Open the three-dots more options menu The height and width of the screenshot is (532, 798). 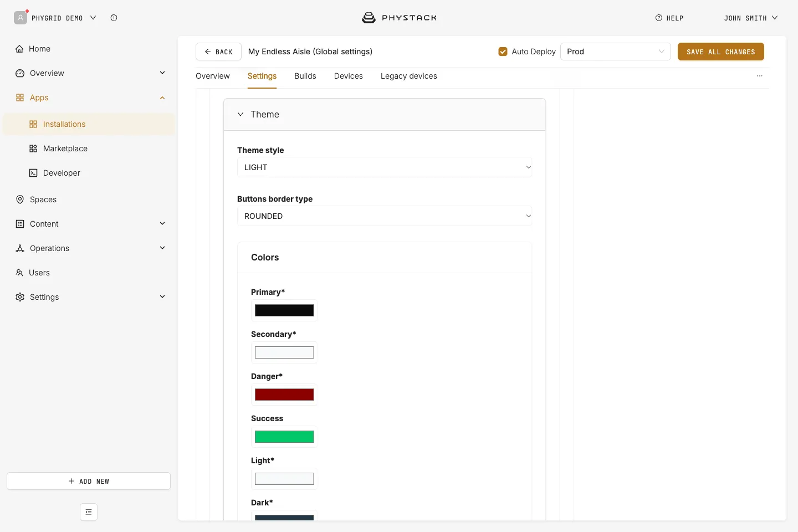[x=760, y=76]
